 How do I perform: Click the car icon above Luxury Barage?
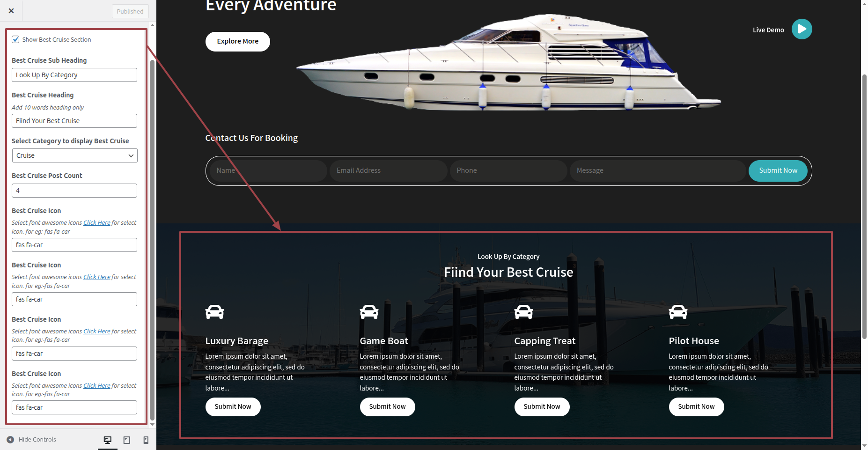point(215,312)
